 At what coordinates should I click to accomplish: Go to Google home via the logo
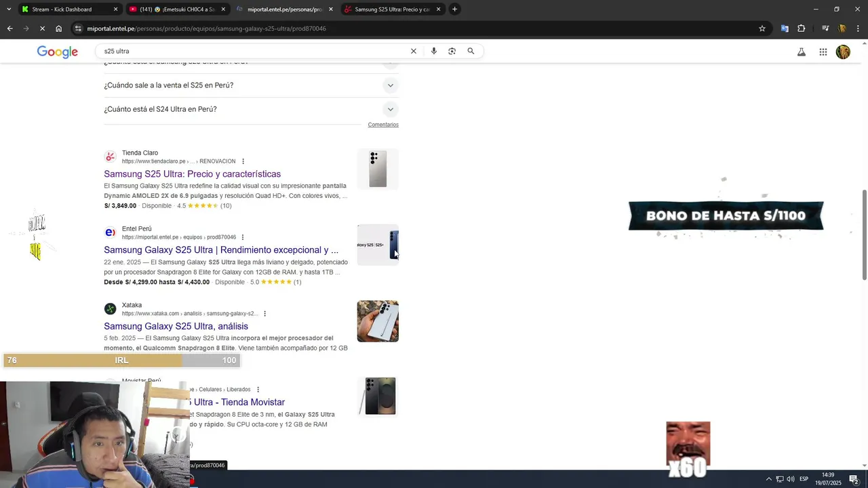tap(58, 52)
